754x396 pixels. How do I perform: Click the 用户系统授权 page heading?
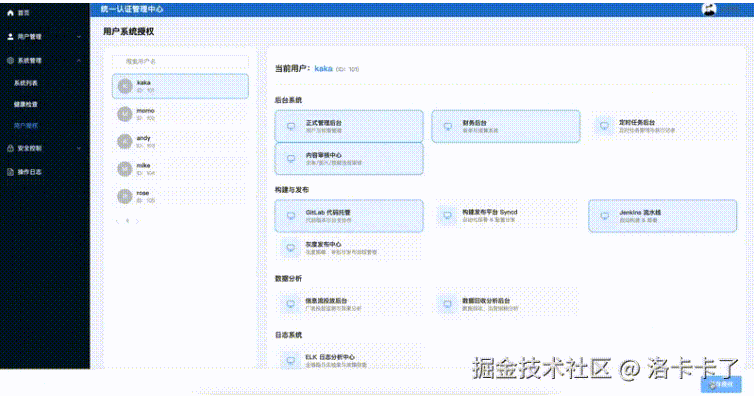click(128, 31)
